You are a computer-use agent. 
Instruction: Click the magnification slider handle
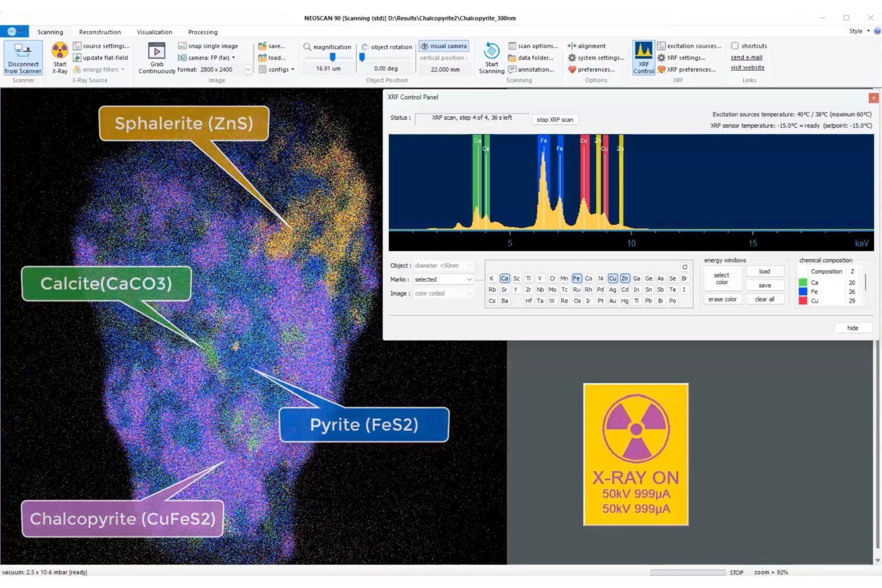coord(332,57)
